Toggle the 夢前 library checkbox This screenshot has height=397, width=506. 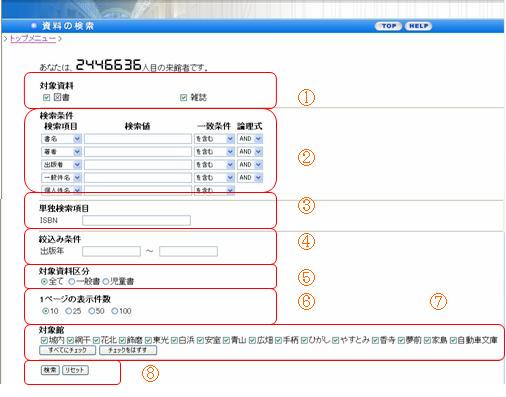coord(401,340)
